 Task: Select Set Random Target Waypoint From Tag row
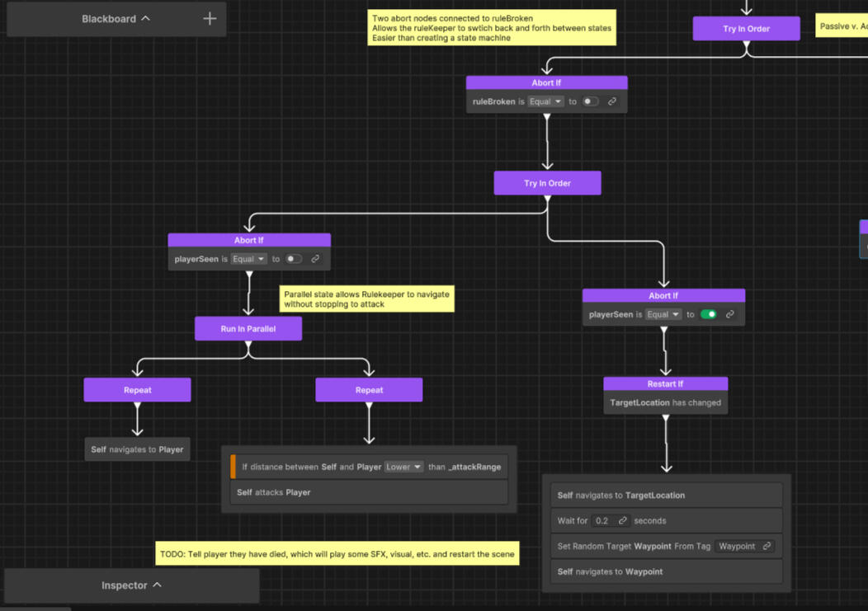point(667,546)
